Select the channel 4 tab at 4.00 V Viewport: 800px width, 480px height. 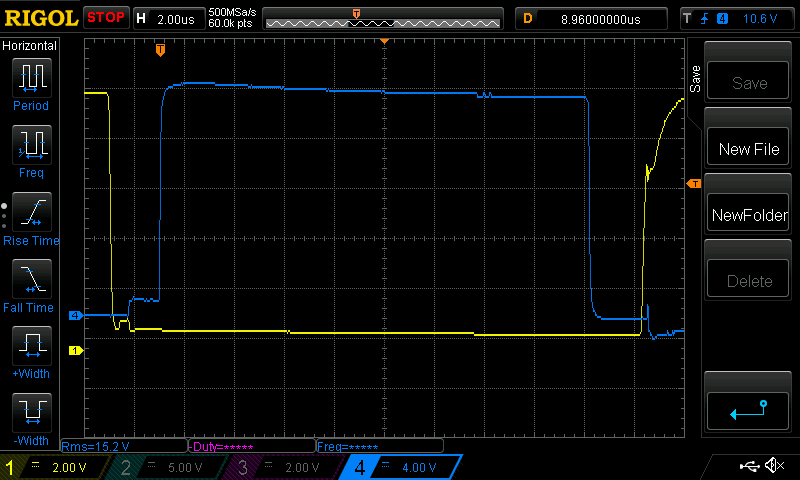(400, 467)
